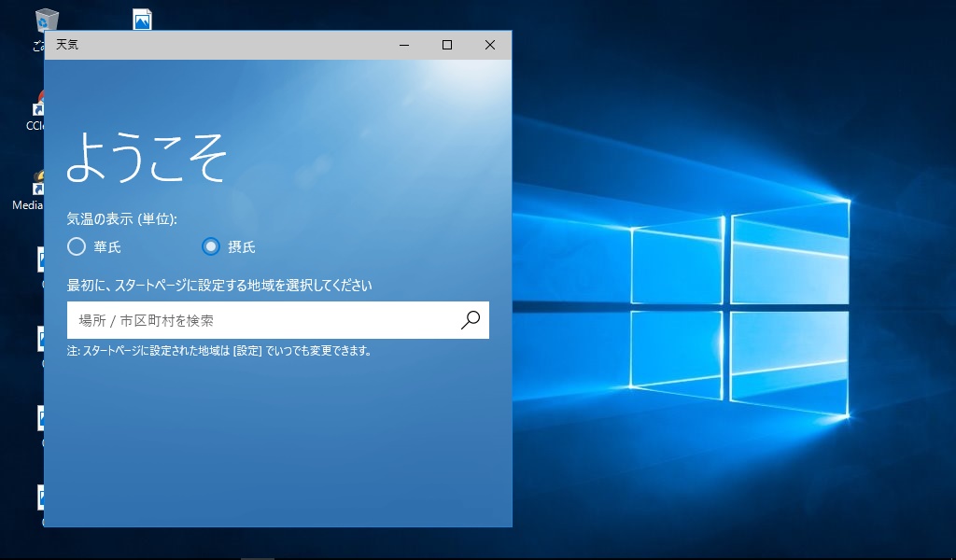Select the Recycle Bin desktop icon
Viewport: 956px width, 560px height.
pos(47,21)
